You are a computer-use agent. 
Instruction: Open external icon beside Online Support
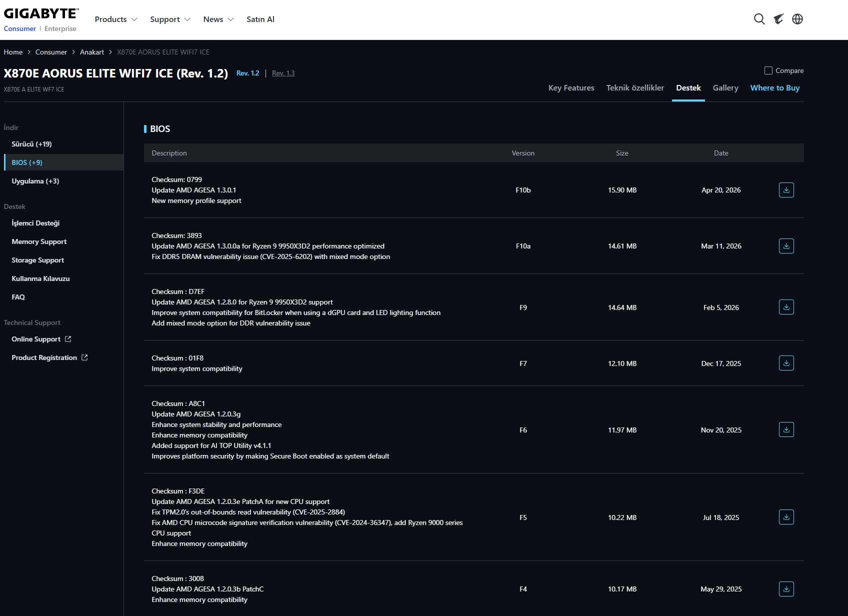tap(68, 339)
